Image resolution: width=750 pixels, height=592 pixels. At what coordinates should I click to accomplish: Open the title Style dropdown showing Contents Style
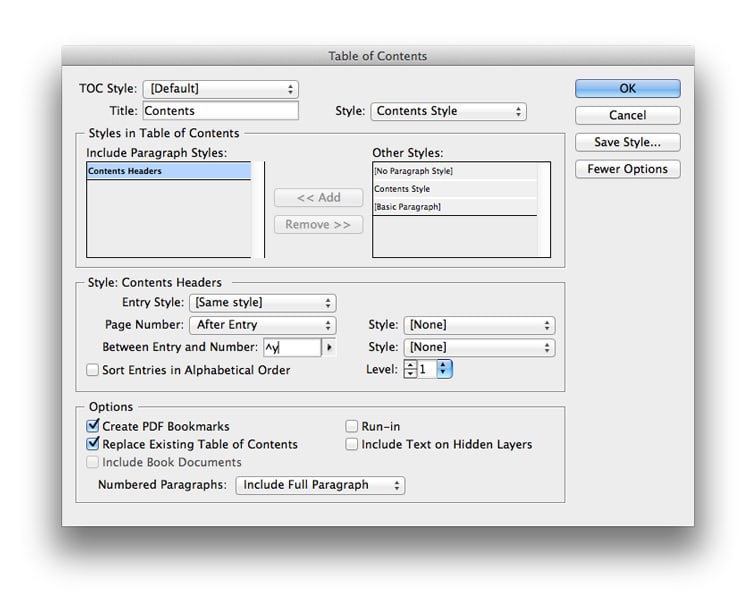click(x=448, y=111)
